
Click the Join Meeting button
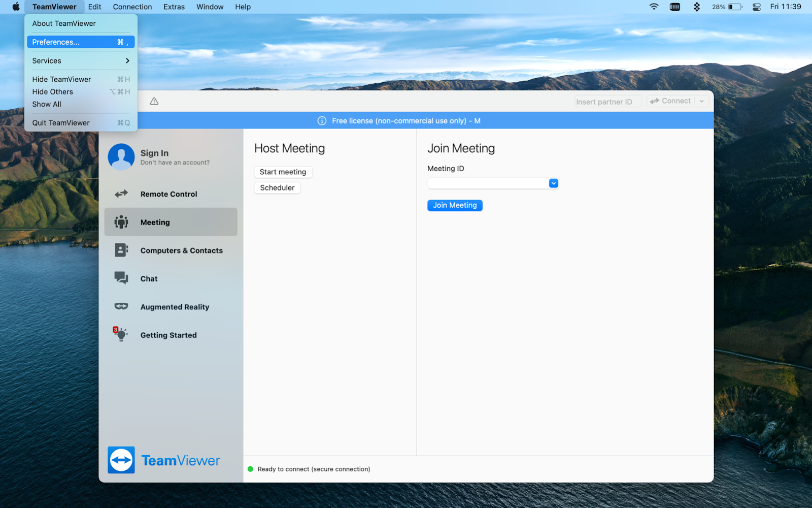(x=455, y=205)
